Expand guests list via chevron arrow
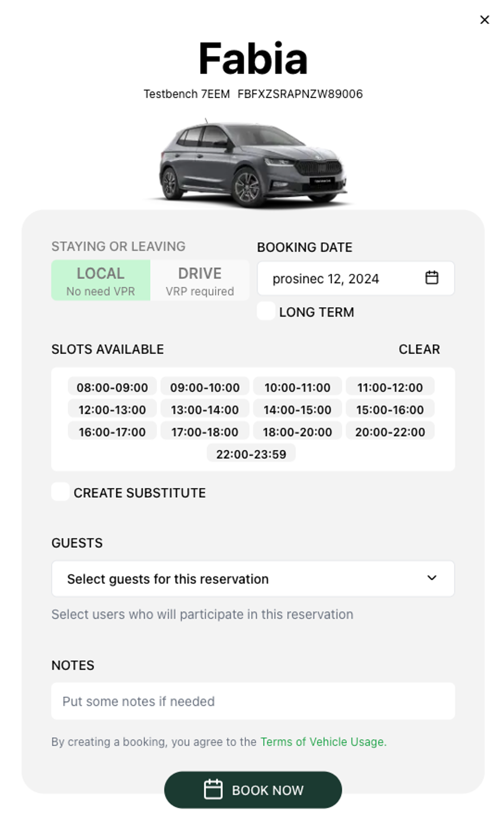Screen dimensions: 504x828 click(x=432, y=578)
